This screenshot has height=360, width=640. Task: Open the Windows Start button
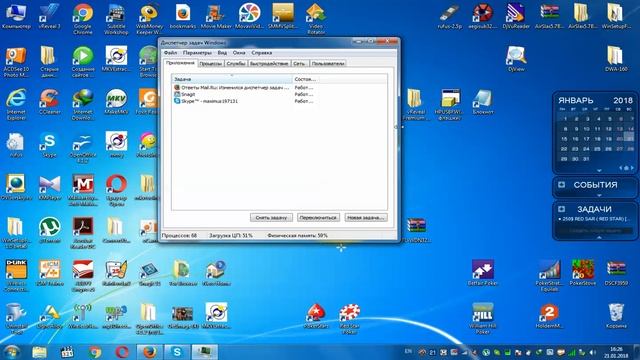(12, 352)
